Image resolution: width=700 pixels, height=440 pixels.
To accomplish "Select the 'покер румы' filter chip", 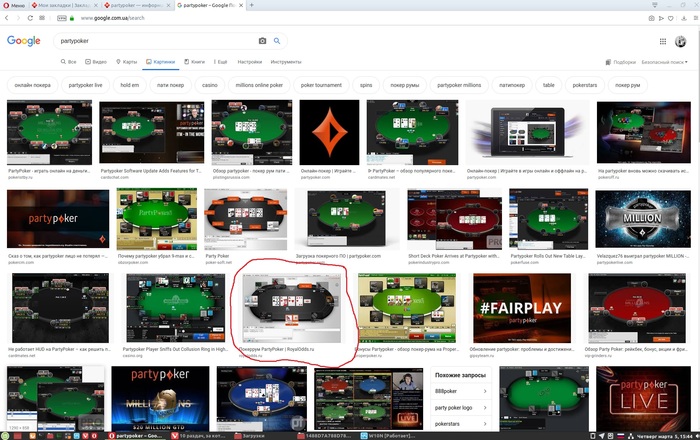I will [404, 85].
